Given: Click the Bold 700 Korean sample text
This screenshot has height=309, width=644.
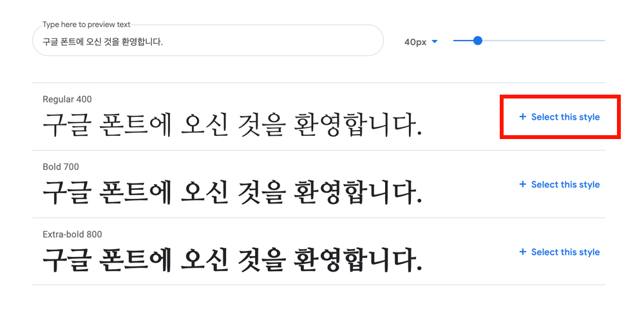Looking at the screenshot, I should pyautogui.click(x=232, y=192).
